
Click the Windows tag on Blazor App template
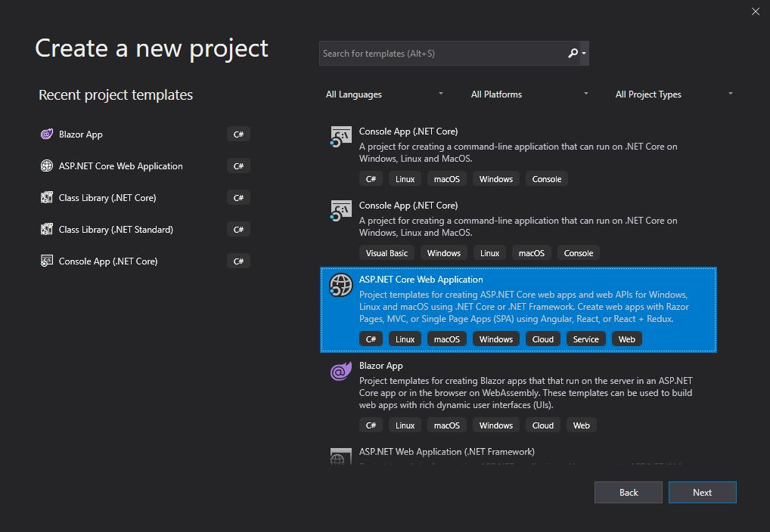(496, 425)
